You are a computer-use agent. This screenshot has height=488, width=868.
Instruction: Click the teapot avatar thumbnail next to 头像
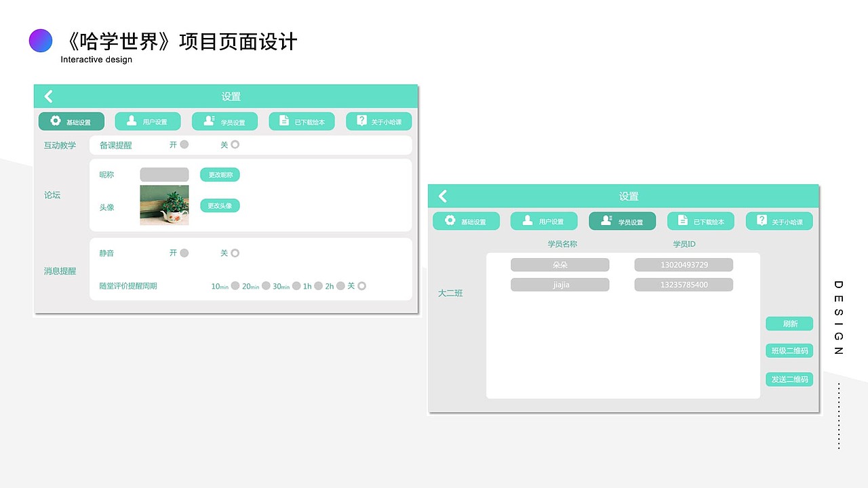[x=164, y=205]
